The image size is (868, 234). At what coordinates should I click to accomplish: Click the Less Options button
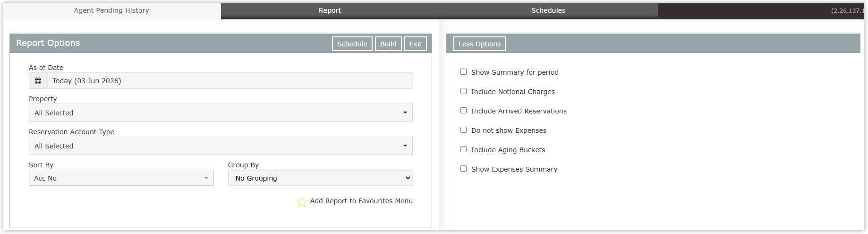point(479,44)
